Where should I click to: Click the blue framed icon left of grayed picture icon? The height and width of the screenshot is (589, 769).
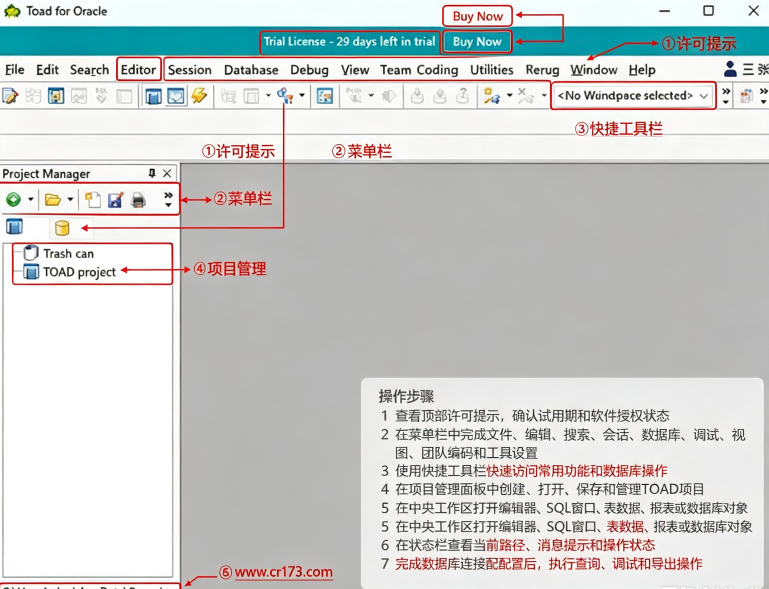(55, 96)
